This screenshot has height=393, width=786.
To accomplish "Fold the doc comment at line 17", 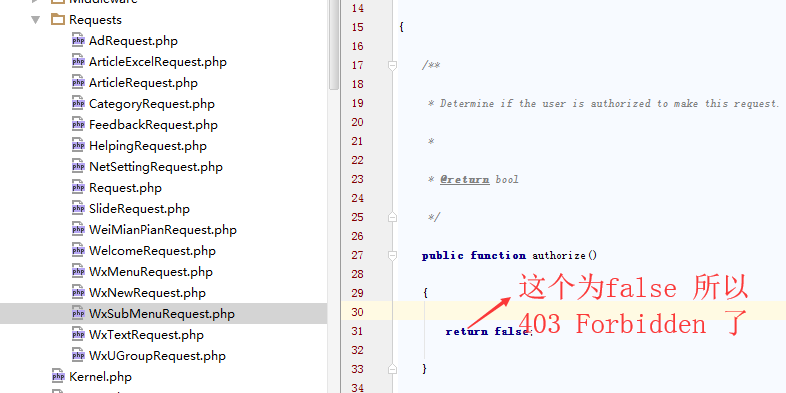I will (392, 65).
